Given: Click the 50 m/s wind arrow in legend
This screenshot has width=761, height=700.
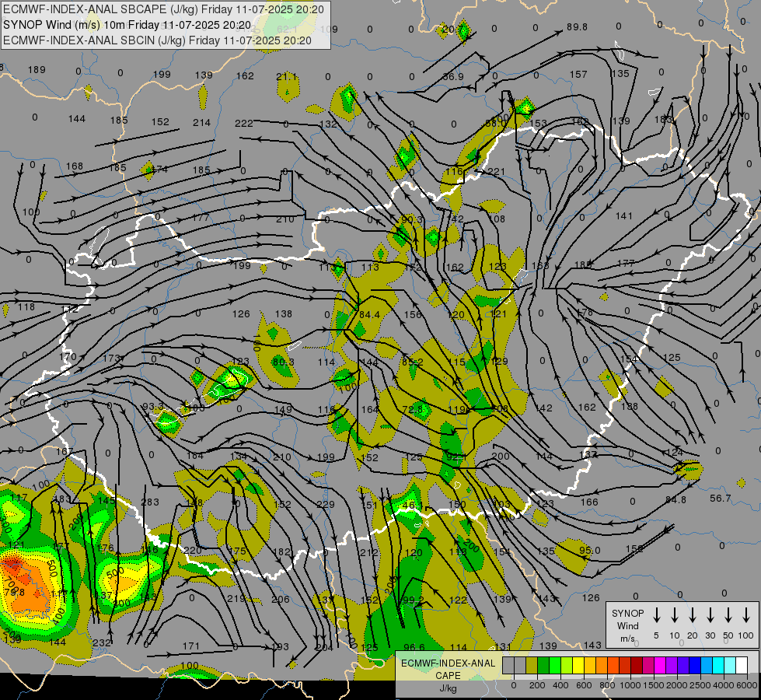Looking at the screenshot, I should point(728,615).
